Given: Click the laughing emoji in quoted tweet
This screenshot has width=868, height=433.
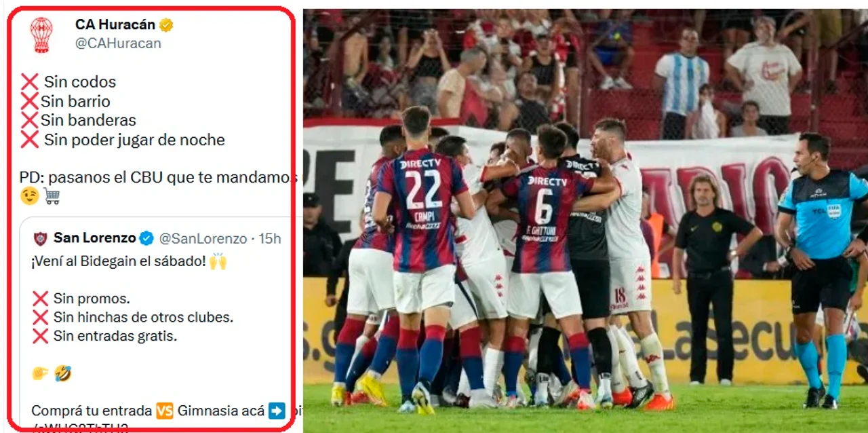Looking at the screenshot, I should 63,373.
